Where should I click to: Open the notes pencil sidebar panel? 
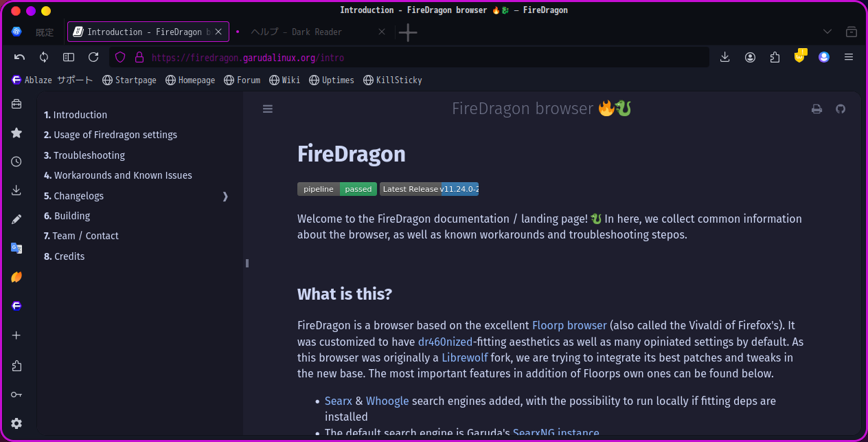pos(16,219)
